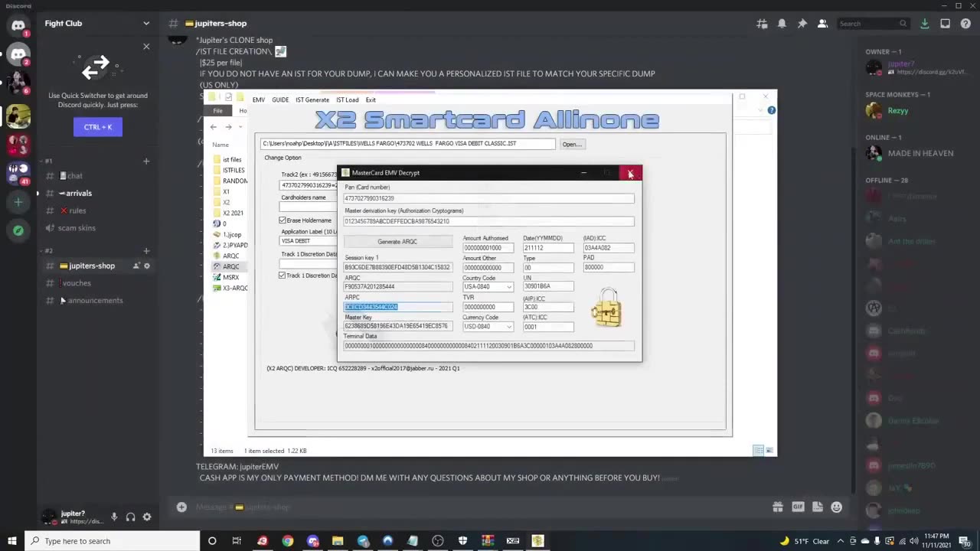Toggle headphones deafen in user panel
Screen dimensions: 980x551
pos(130,517)
